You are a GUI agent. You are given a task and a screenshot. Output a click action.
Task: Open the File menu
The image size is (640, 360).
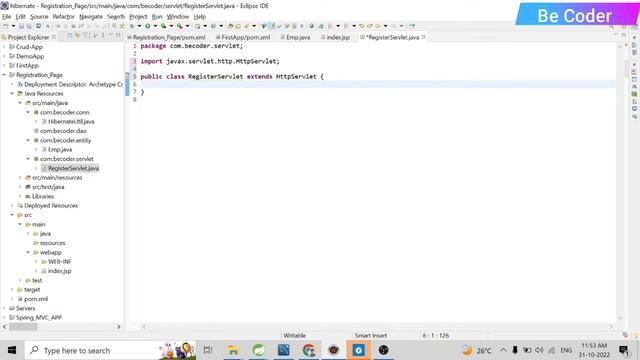point(7,17)
